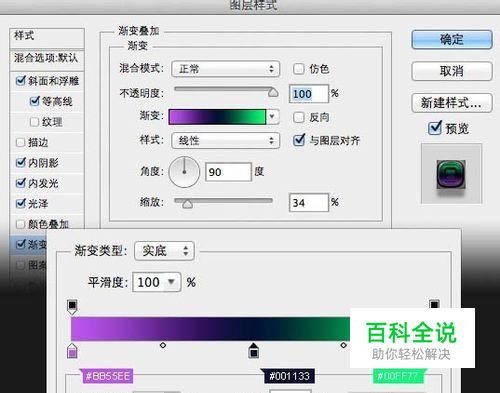This screenshot has height=393, width=500.
Task: Adjust the 不透明度 slider handle
Action: 273,92
